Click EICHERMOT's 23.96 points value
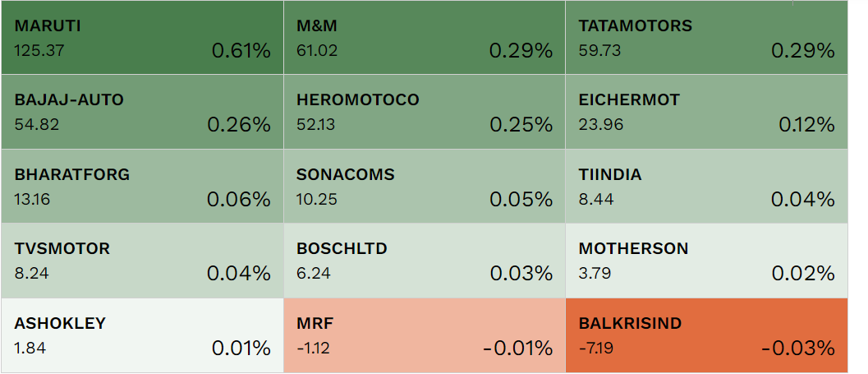 click(601, 125)
